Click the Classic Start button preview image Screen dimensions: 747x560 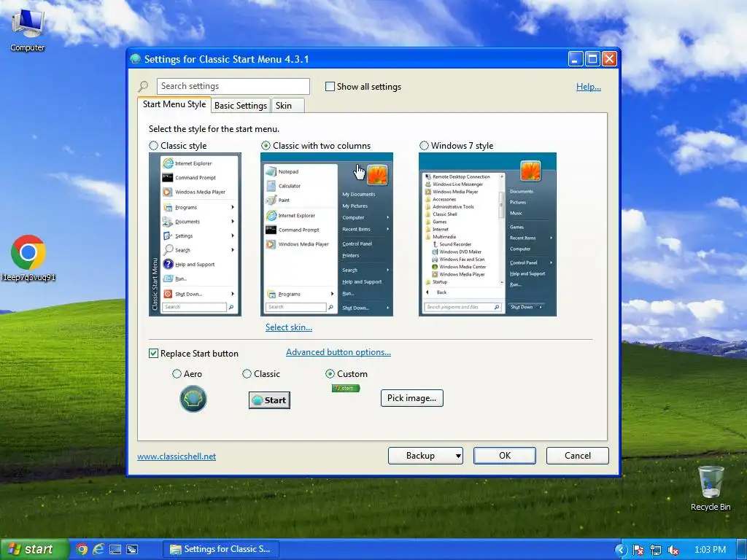point(269,400)
